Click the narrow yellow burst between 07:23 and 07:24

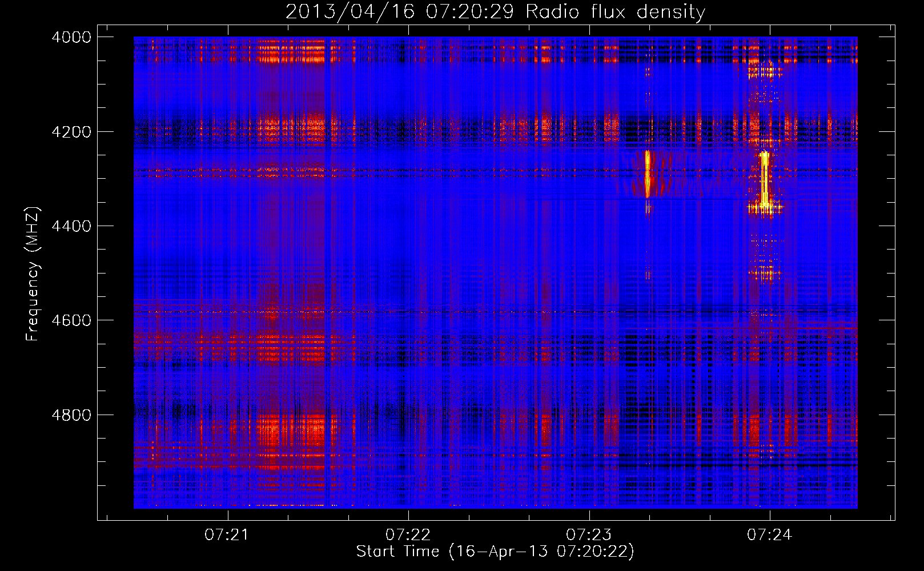648,174
